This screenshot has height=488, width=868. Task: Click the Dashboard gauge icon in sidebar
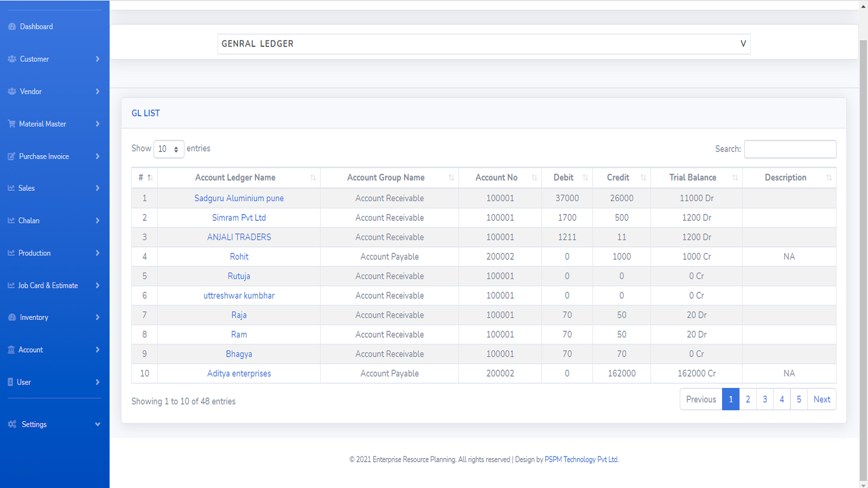(x=12, y=27)
